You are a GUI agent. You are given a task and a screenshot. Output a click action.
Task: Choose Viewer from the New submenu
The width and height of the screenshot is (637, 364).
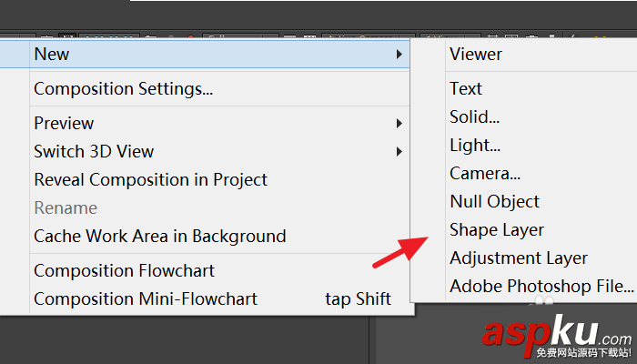(x=476, y=54)
